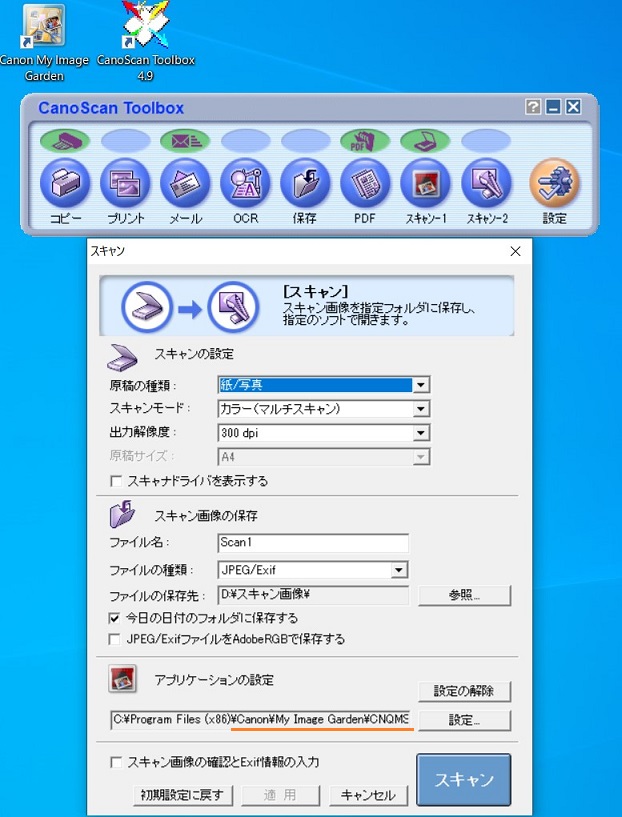622x817 pixels.
Task: Click the ファイルの保存先 path field
Action: (313, 595)
